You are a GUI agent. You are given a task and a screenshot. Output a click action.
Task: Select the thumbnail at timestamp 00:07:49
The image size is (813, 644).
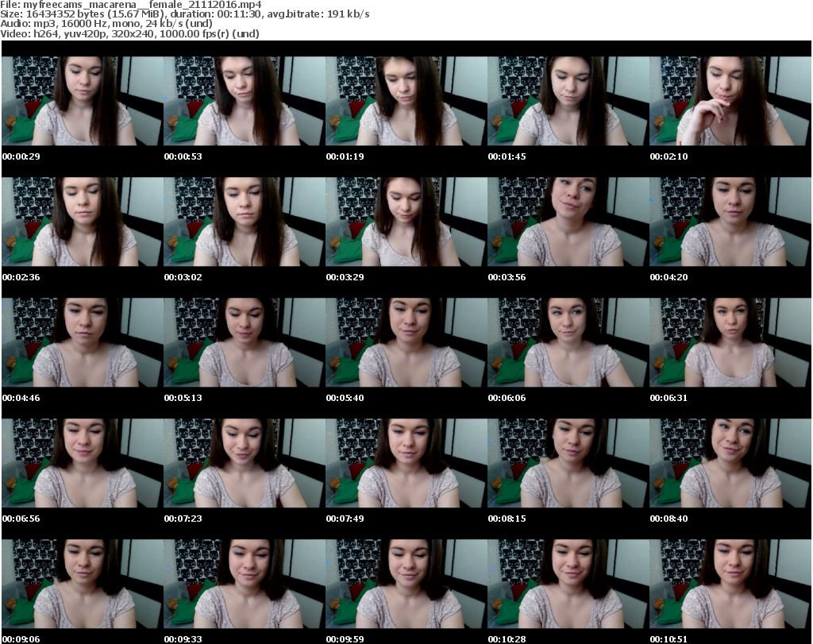pos(406,463)
